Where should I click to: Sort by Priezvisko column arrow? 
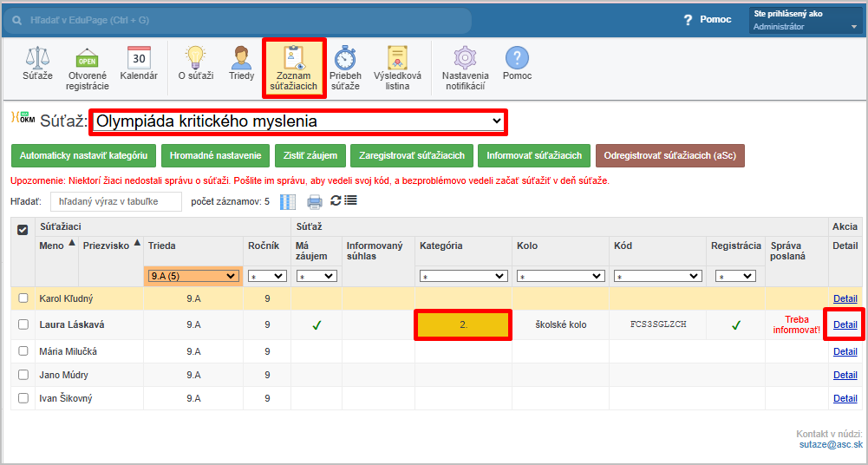[136, 242]
